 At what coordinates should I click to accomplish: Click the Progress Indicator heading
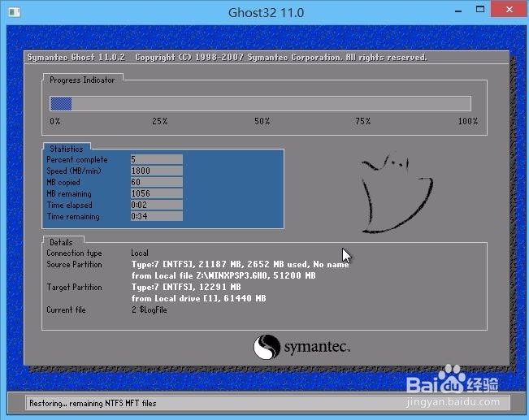point(82,80)
